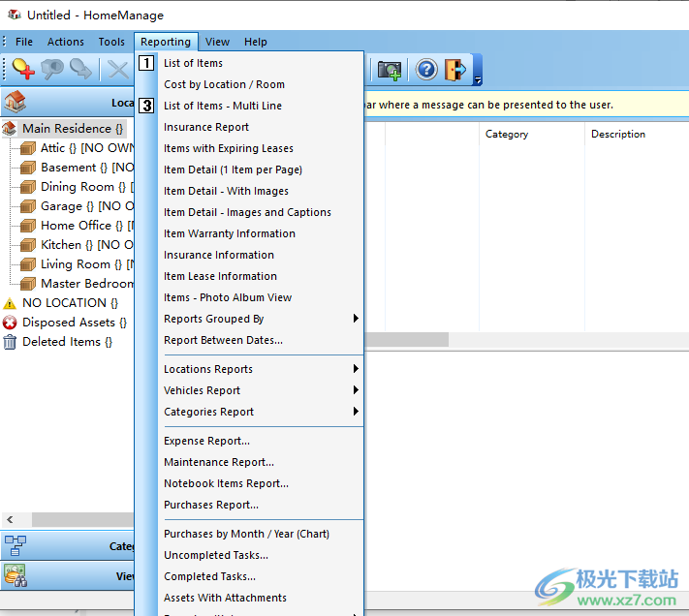Open the View menu

pos(217,42)
